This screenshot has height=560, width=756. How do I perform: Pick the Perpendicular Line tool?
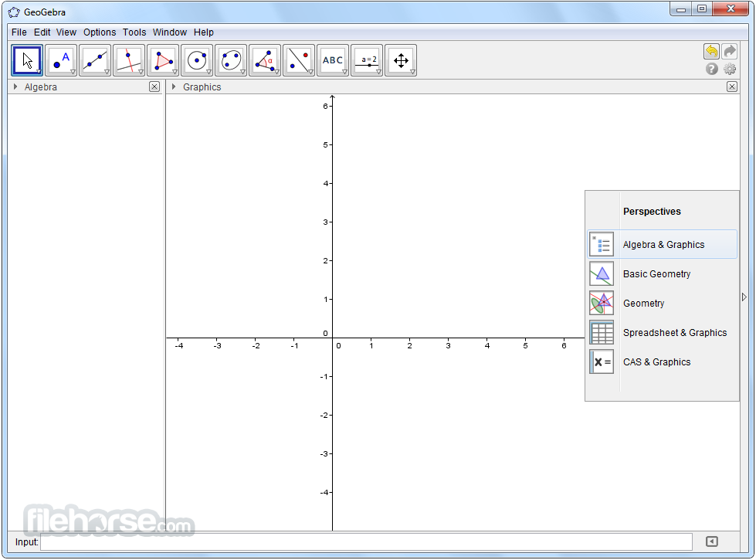(129, 60)
